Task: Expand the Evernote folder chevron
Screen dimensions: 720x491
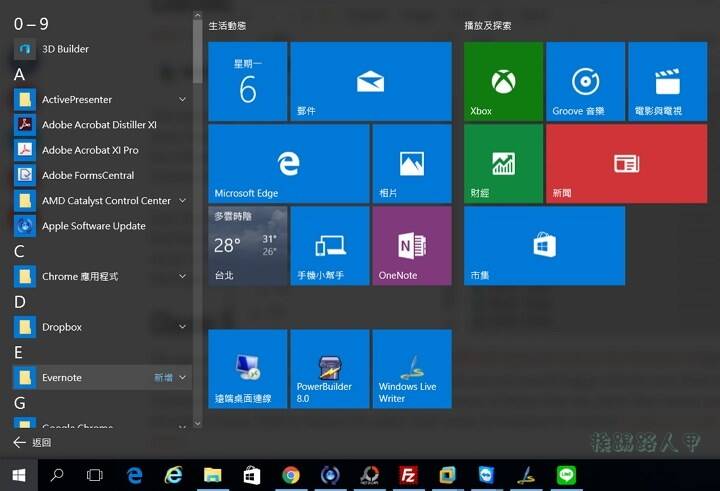Action: (x=182, y=377)
